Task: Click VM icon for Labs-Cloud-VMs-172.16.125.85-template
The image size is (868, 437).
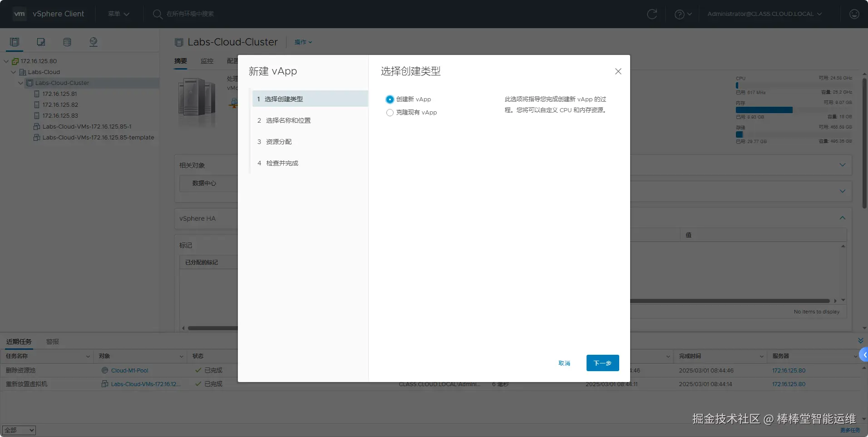Action: (x=37, y=138)
